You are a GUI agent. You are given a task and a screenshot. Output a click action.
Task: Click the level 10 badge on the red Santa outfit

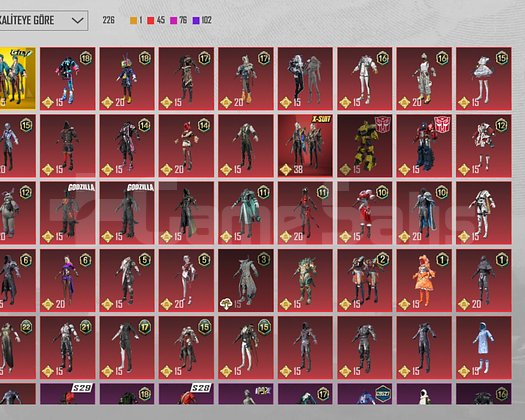(382, 192)
